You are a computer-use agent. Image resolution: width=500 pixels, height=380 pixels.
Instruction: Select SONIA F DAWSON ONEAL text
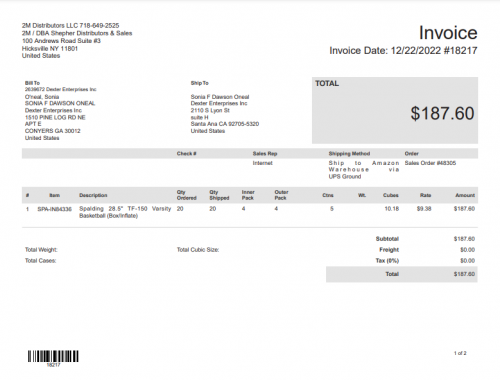pos(60,103)
